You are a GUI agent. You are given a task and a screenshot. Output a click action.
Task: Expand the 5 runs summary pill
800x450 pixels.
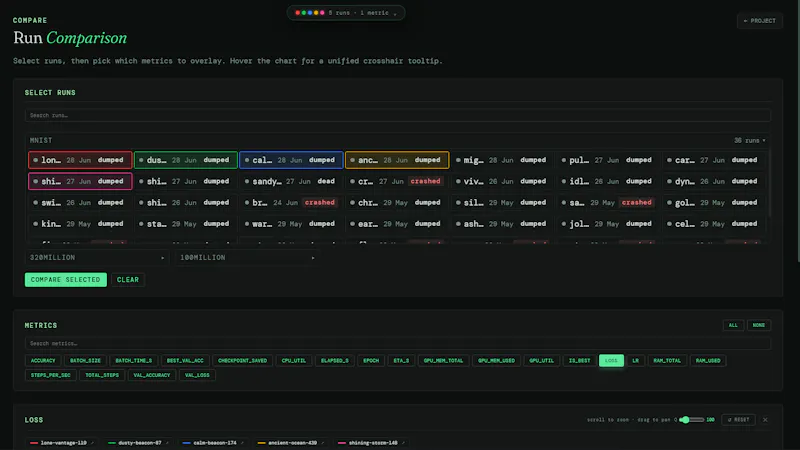pyautogui.click(x=346, y=13)
